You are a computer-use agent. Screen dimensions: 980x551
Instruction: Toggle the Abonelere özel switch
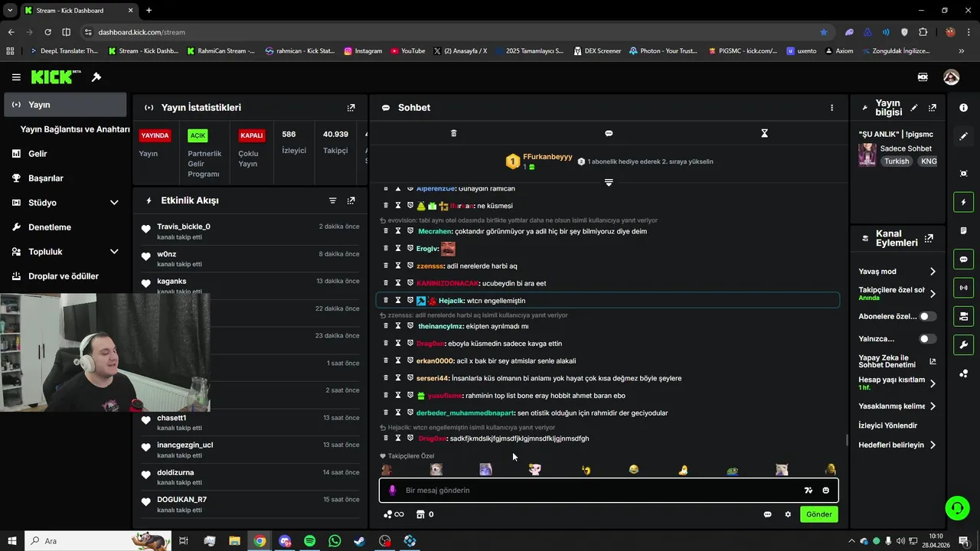(927, 316)
